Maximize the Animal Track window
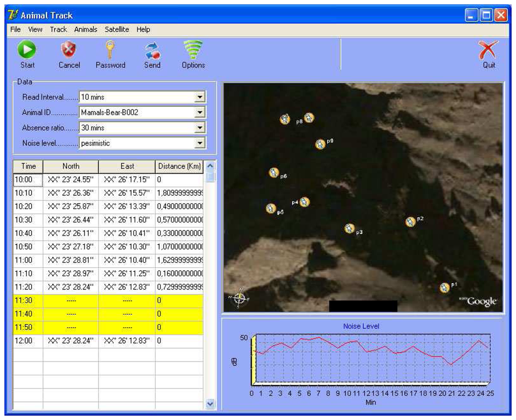The image size is (516, 420). (x=486, y=16)
